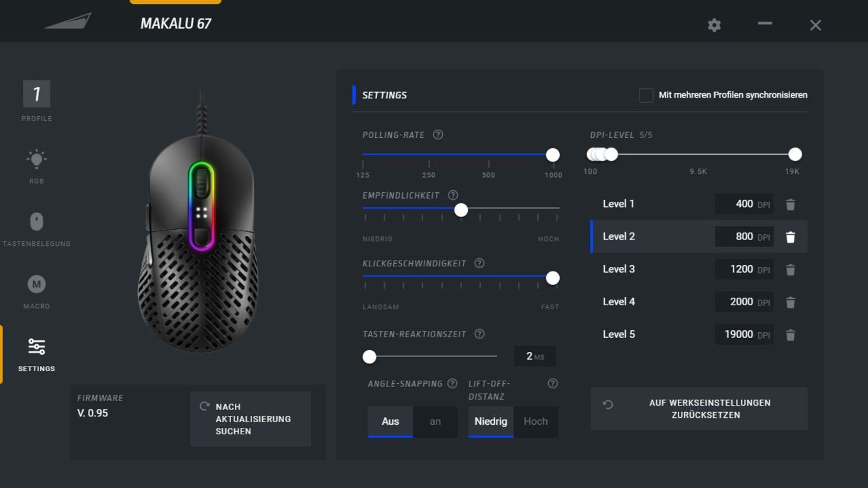This screenshot has width=868, height=488.
Task: Delete DPI Level 5 with trash icon
Action: (x=790, y=335)
